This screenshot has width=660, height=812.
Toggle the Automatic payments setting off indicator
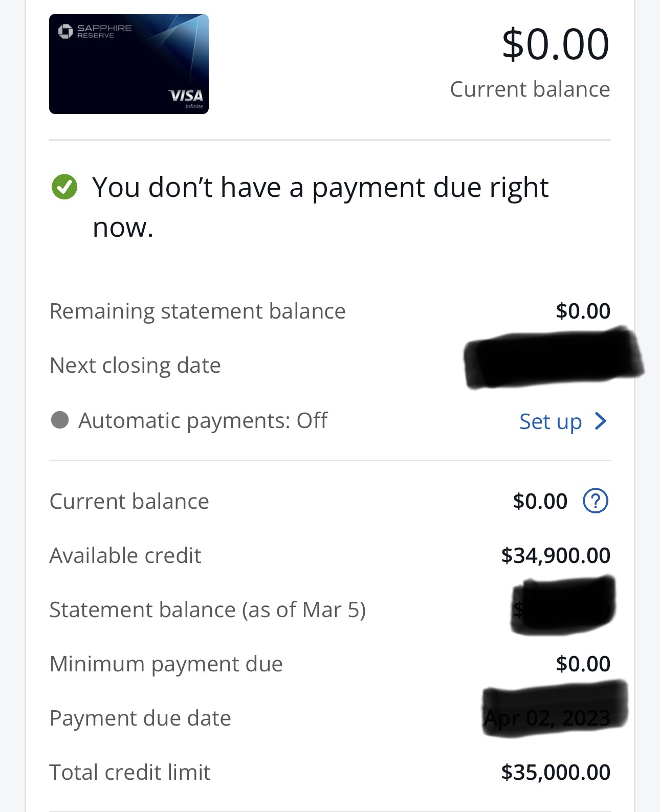click(60, 420)
